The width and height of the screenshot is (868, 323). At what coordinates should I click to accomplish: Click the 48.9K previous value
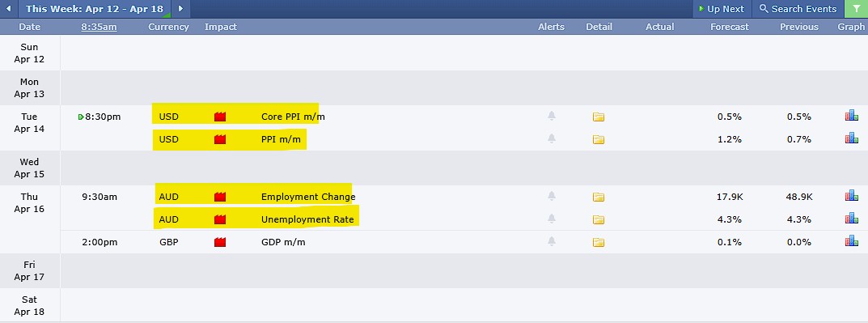click(x=798, y=198)
